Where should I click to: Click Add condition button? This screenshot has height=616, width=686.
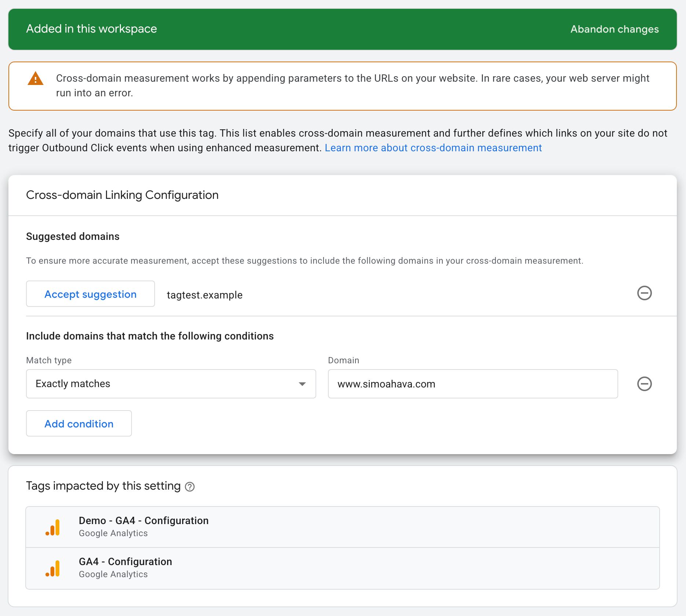[79, 423]
